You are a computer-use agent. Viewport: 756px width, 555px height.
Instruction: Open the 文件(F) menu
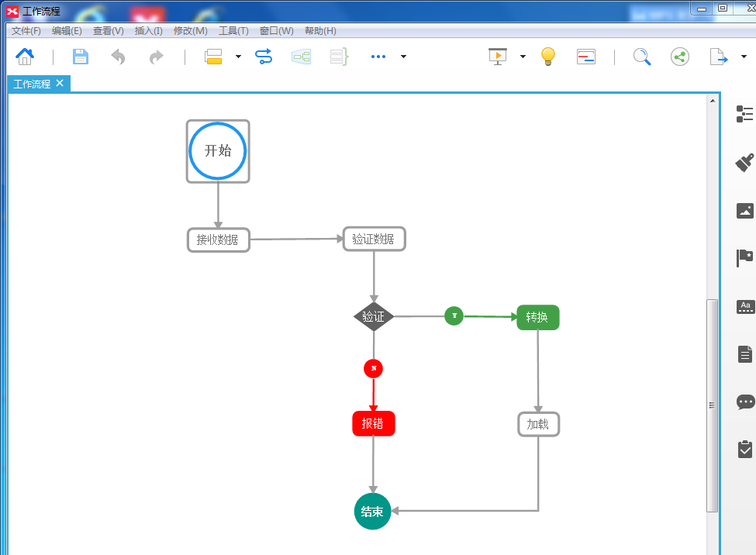(26, 31)
